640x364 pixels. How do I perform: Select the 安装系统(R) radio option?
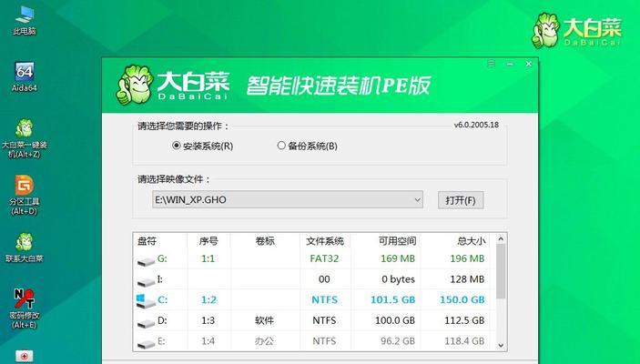202,146
